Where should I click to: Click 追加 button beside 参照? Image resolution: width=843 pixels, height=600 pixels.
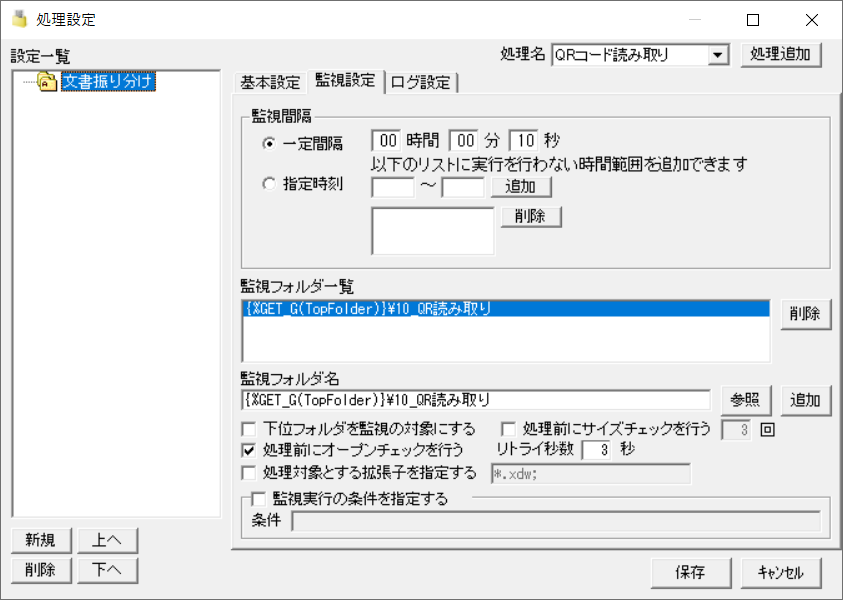(805, 400)
